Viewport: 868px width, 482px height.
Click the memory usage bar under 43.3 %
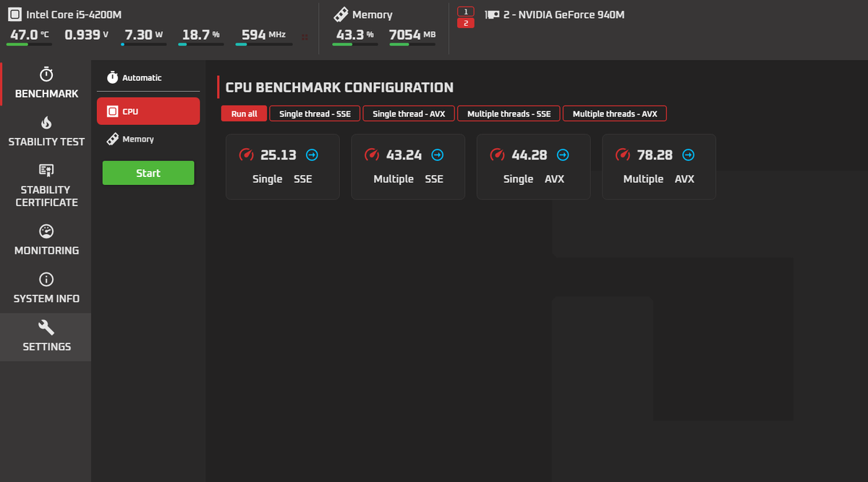355,44
